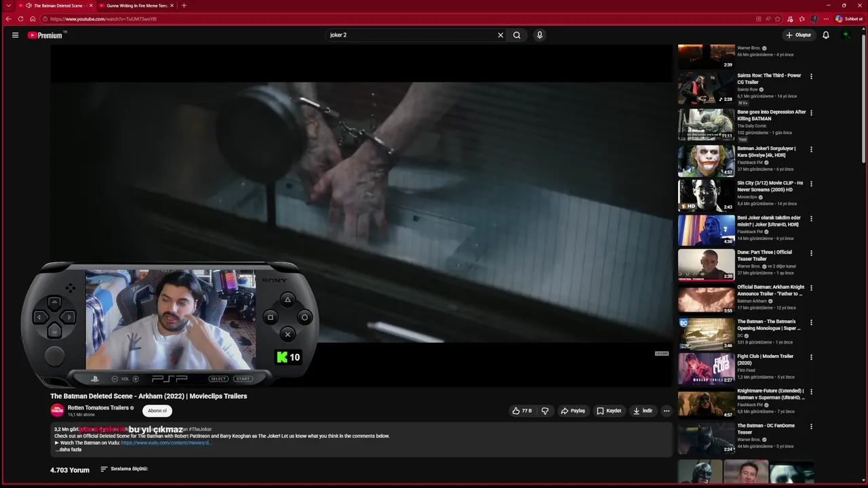Open options menu for Bane Depression video
This screenshot has height=488, width=868.
coord(811,113)
